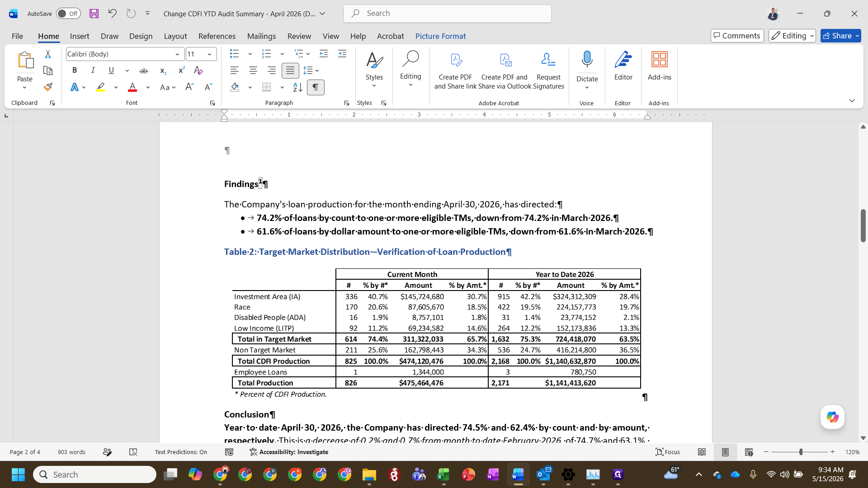Screen dimensions: 868x488
Task: Adjust the zoom slider handle
Action: (x=801, y=452)
